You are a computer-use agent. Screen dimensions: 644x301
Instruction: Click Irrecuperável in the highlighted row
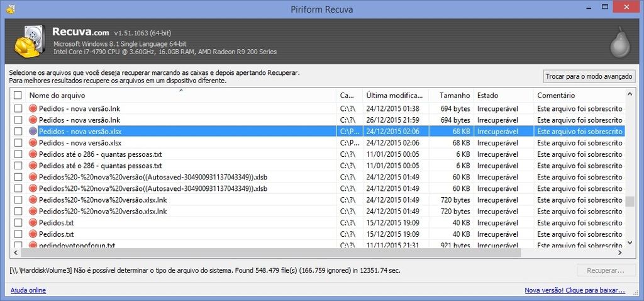497,132
